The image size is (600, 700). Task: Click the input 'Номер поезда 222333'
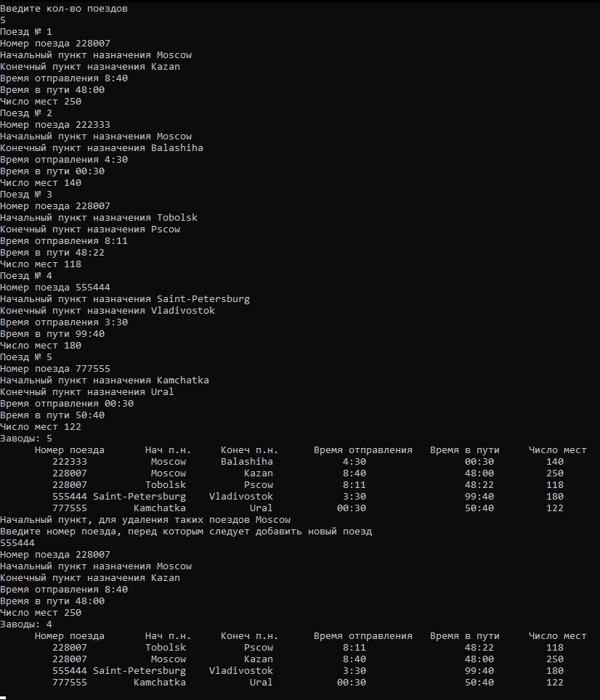(55, 125)
